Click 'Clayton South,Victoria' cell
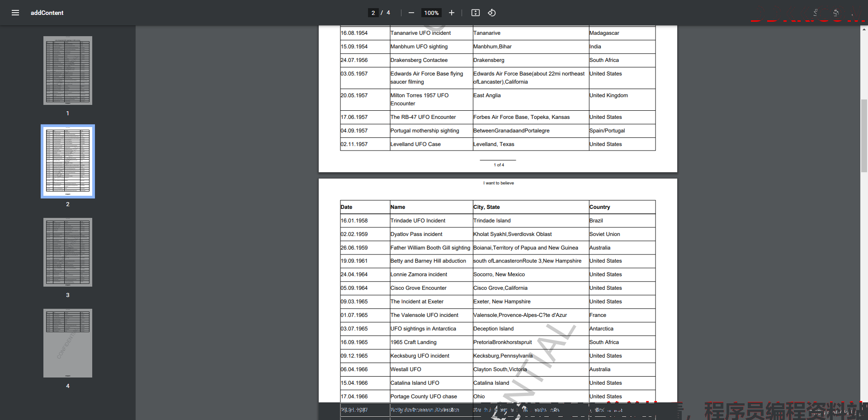The image size is (868, 420). tap(531, 369)
